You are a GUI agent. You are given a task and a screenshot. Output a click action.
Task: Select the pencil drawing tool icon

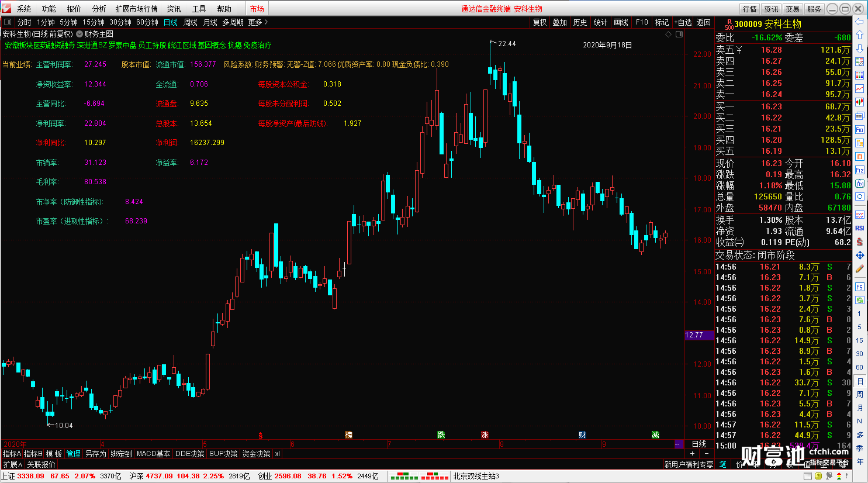860,268
